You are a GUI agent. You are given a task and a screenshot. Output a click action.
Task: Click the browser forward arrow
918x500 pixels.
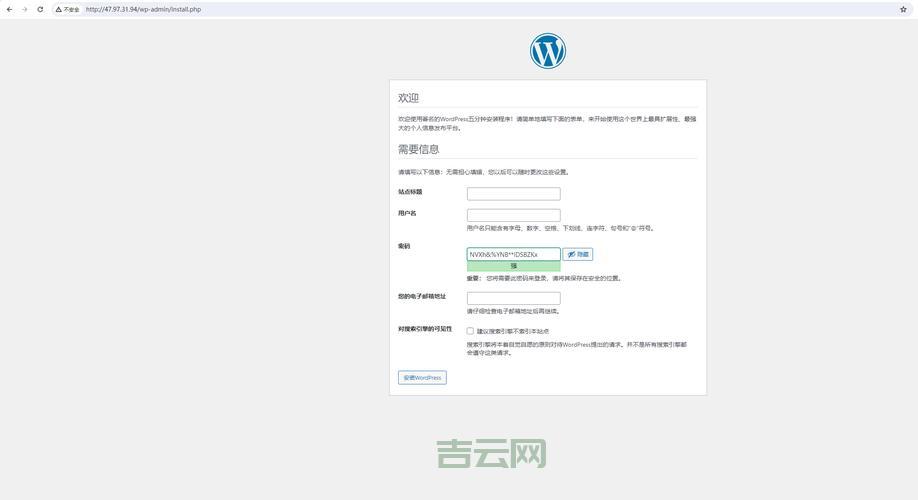pyautogui.click(x=25, y=9)
